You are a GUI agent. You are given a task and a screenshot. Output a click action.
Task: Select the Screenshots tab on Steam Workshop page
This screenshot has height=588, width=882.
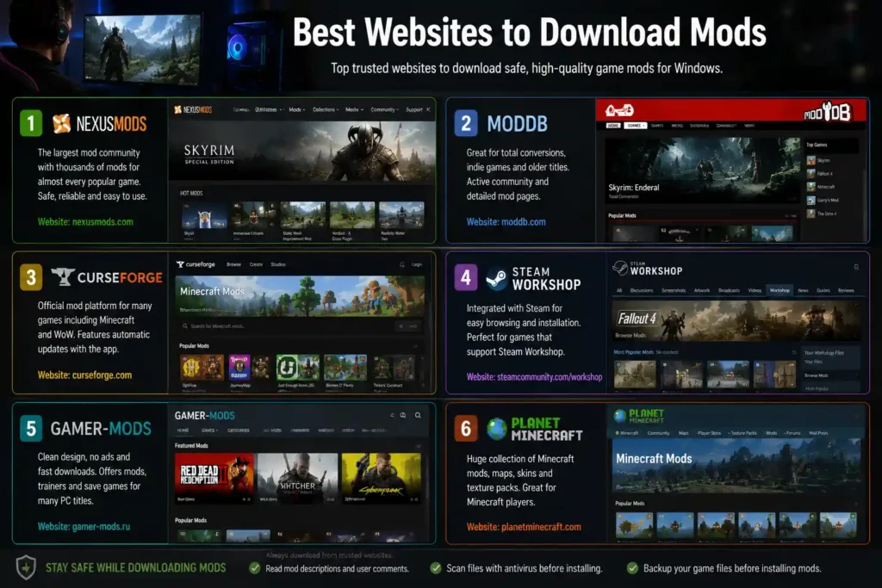point(674,291)
